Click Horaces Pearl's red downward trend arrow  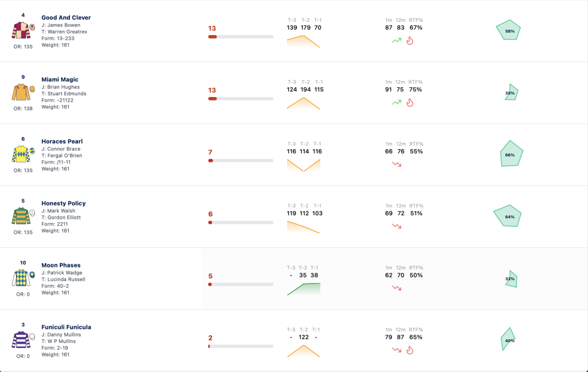(x=397, y=164)
